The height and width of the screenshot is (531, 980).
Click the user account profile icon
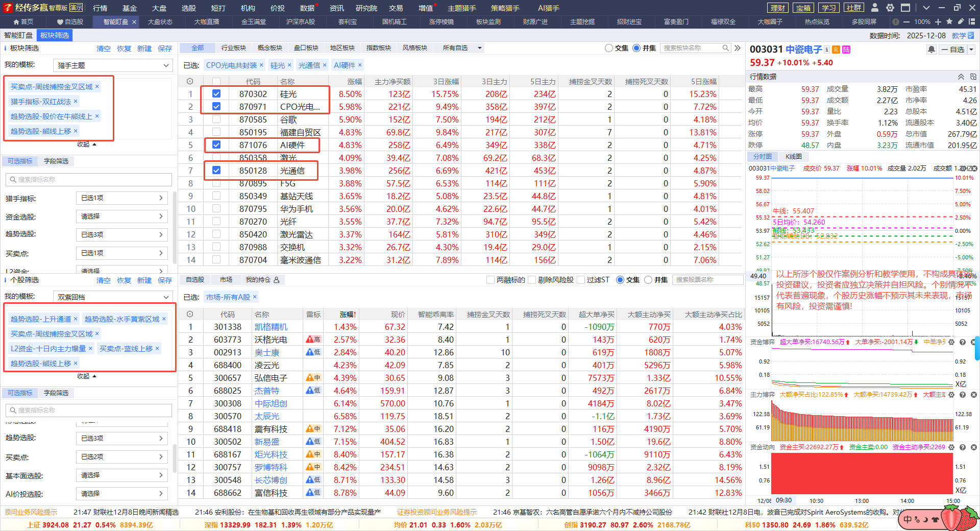point(875,8)
